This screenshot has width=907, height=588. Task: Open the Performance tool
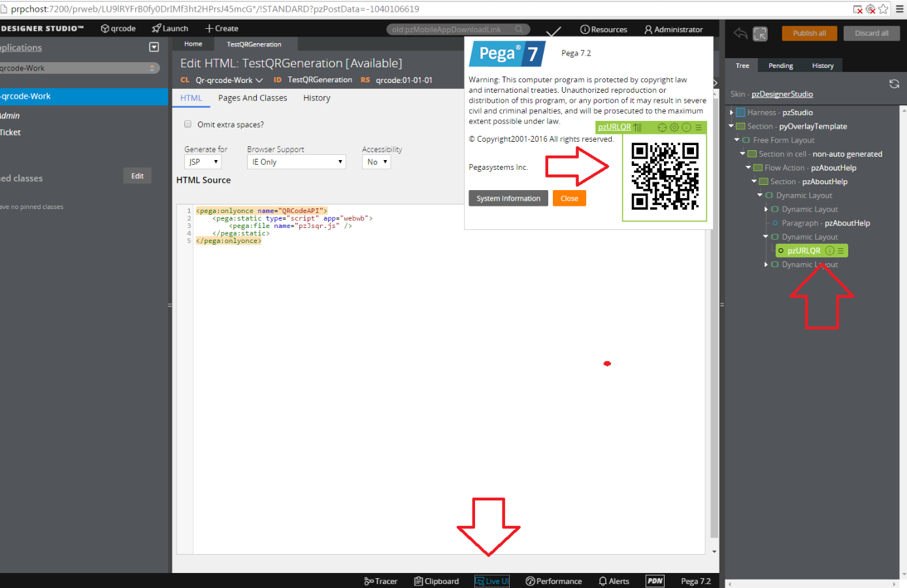[553, 581]
